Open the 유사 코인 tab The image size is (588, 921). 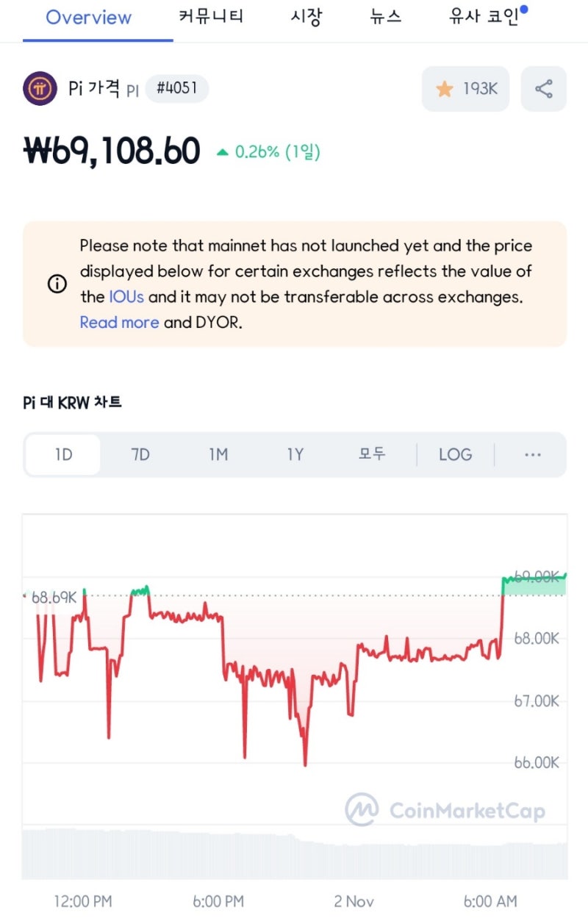pos(484,18)
